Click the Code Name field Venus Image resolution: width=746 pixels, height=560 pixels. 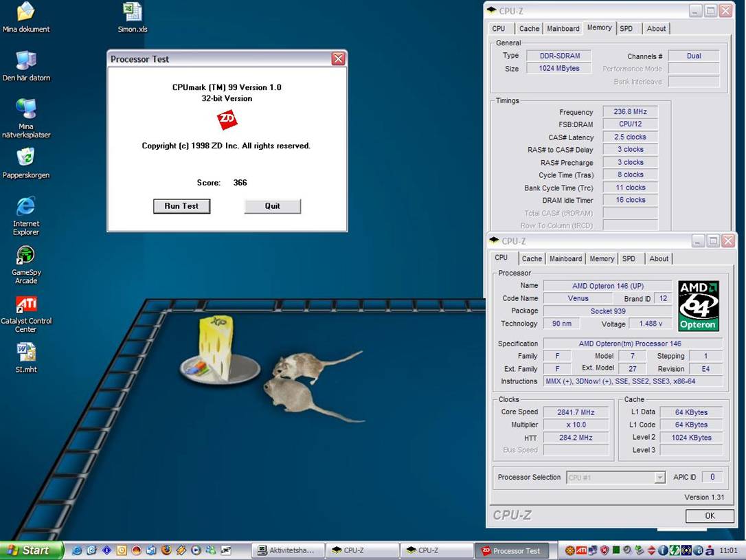578,298
